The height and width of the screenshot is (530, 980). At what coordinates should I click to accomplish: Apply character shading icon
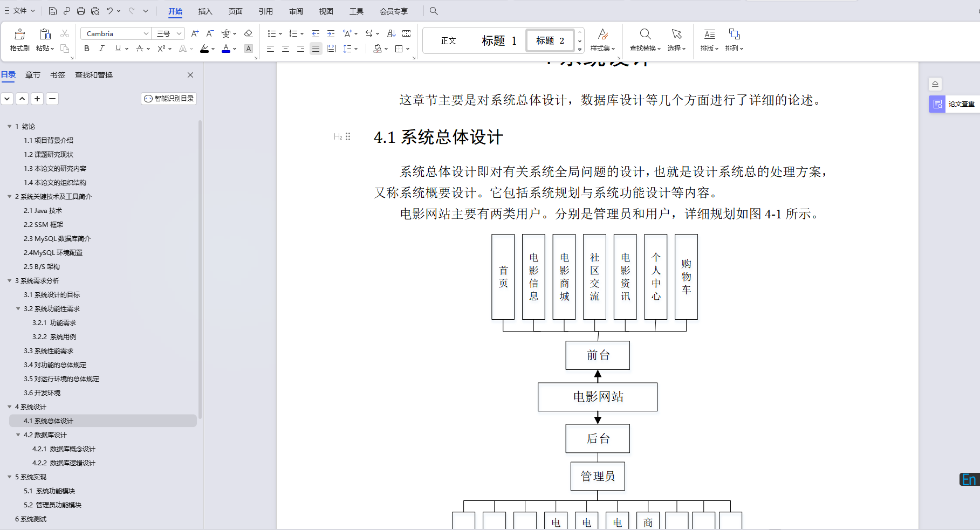(248, 49)
